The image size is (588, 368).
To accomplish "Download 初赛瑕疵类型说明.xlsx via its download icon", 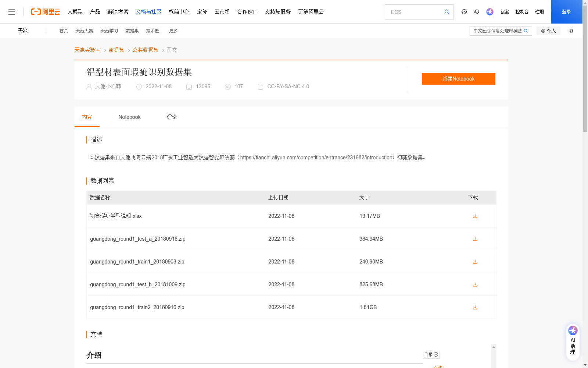I will (475, 216).
